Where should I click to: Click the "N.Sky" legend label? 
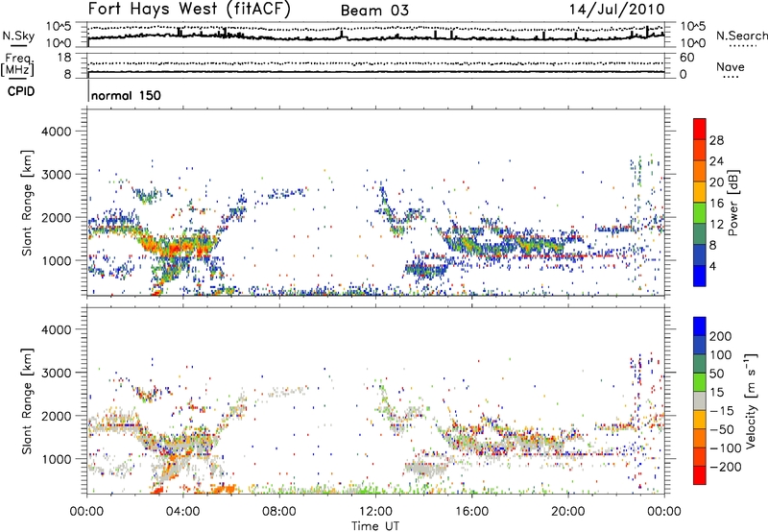click(18, 36)
